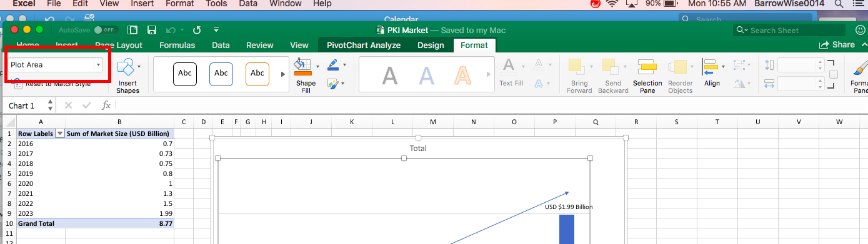Toggle the AutoSave switch
The image size is (868, 244).
106,30
